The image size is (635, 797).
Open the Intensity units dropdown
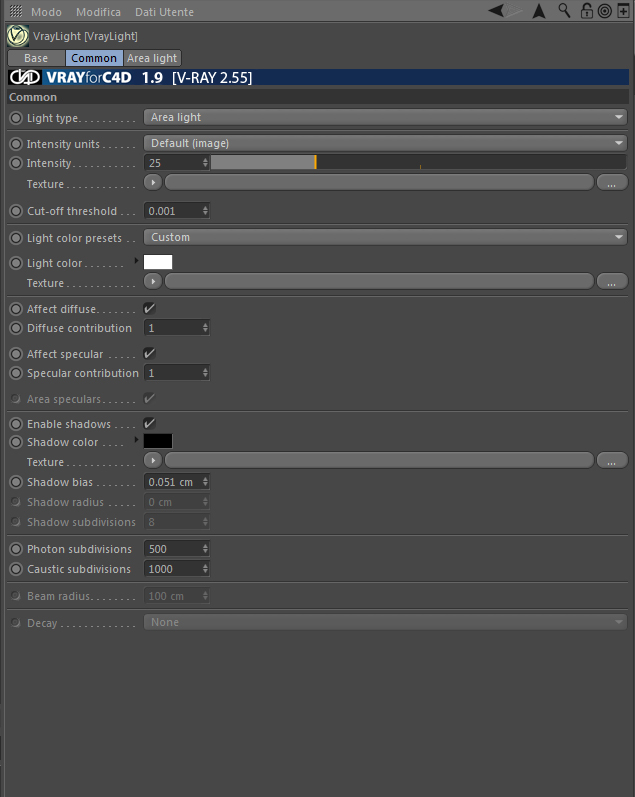click(x=385, y=143)
